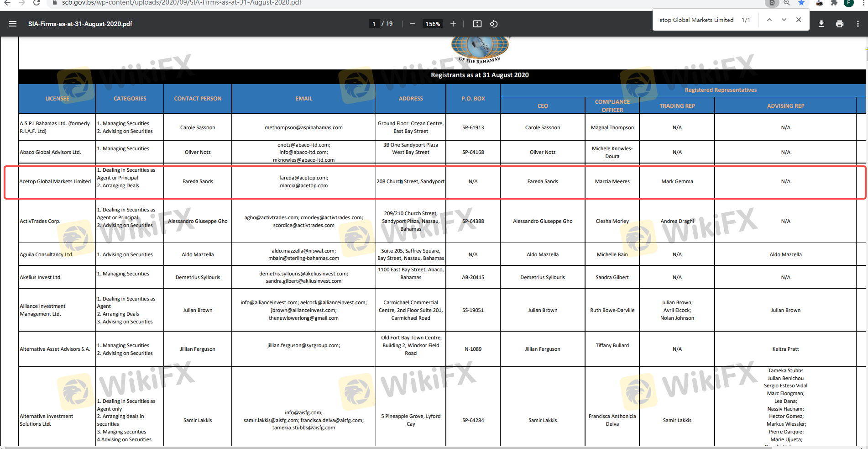Open the browser extensions puzzle icon

tap(834, 3)
